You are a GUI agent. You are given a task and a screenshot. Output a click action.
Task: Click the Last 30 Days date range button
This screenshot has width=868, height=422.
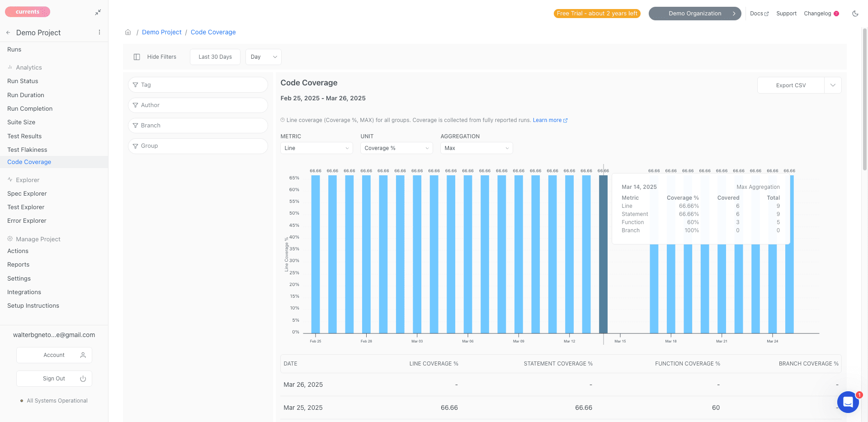pyautogui.click(x=215, y=57)
